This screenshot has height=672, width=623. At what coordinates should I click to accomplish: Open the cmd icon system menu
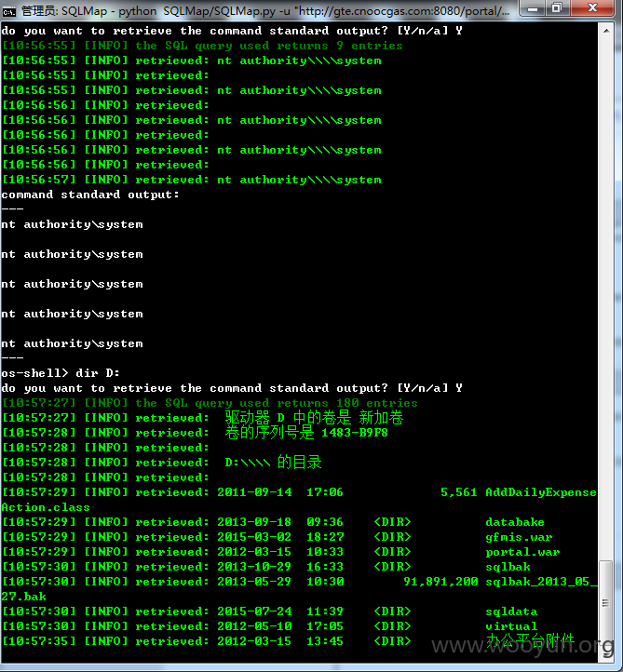pyautogui.click(x=8, y=11)
